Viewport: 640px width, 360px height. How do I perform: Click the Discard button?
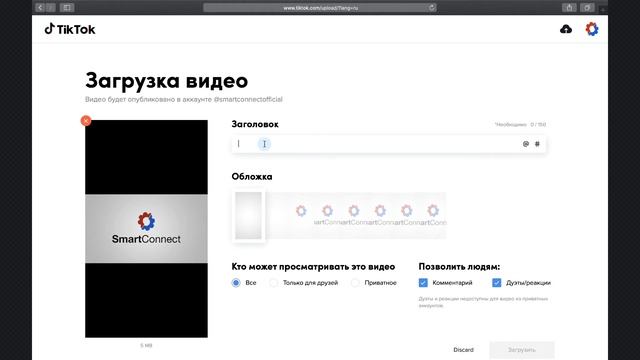point(463,350)
